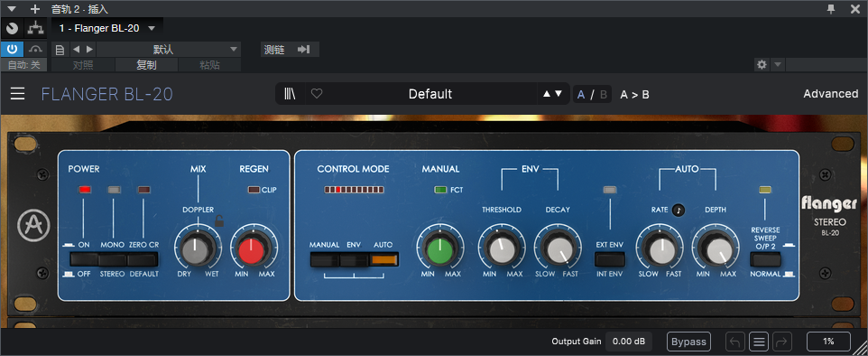Image resolution: width=868 pixels, height=356 pixels.
Task: Select MANUAL control mode switch
Action: point(325,259)
